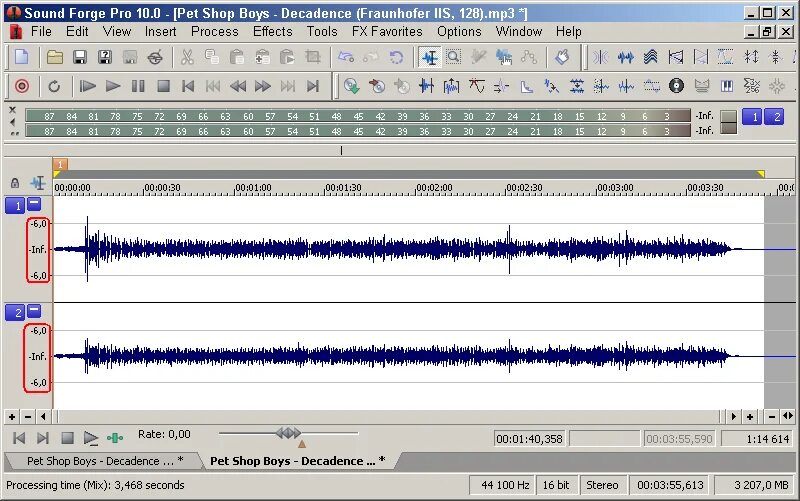This screenshot has width=800, height=501.
Task: Open the Options menu
Action: coord(459,32)
